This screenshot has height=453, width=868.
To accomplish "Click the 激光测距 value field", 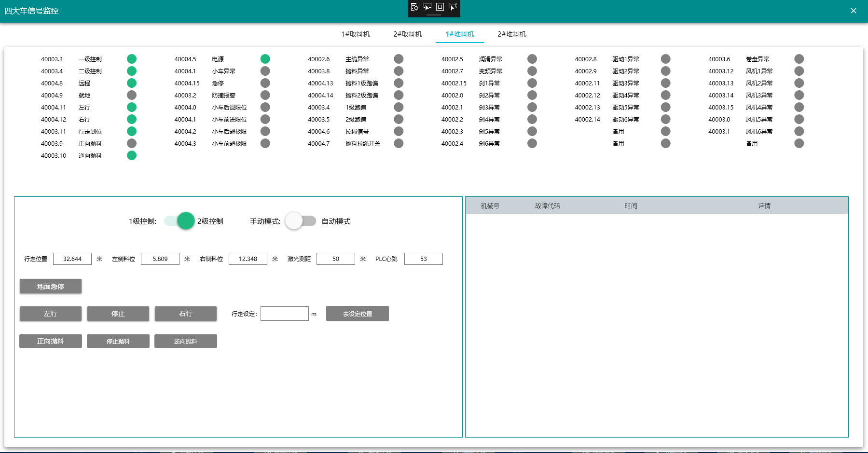I will click(x=336, y=259).
